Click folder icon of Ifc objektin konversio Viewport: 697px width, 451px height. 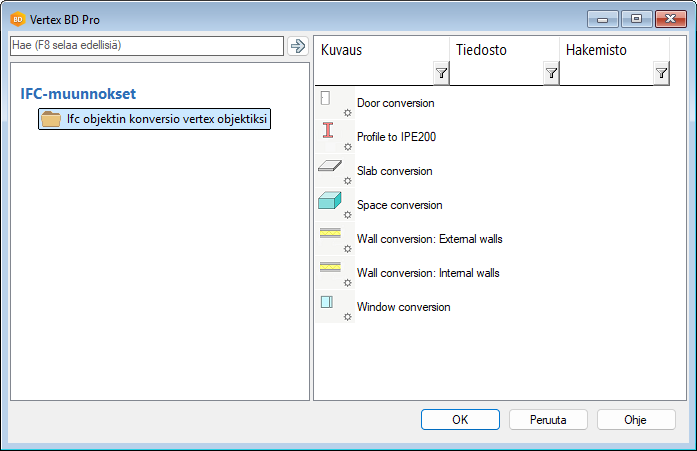[51, 119]
